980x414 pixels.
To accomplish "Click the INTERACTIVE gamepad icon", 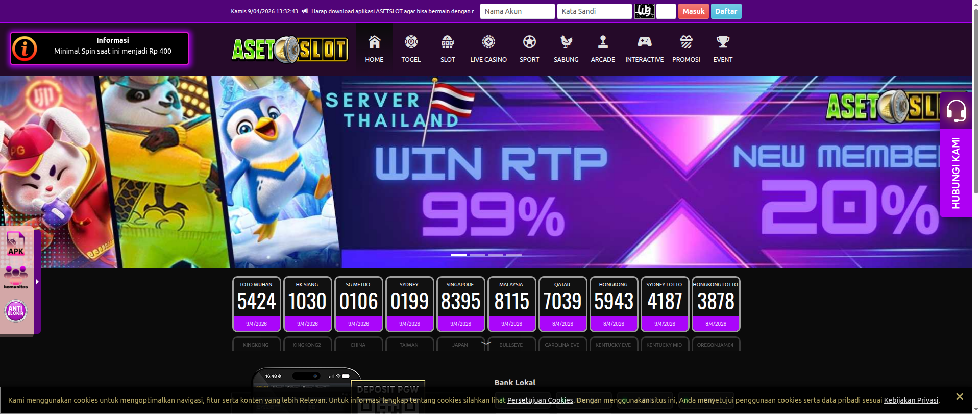I will (x=645, y=42).
